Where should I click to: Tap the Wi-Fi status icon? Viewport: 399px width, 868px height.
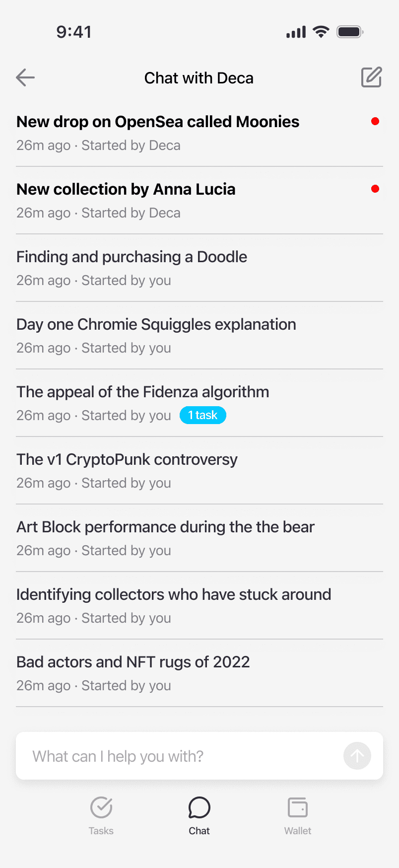[x=321, y=32]
